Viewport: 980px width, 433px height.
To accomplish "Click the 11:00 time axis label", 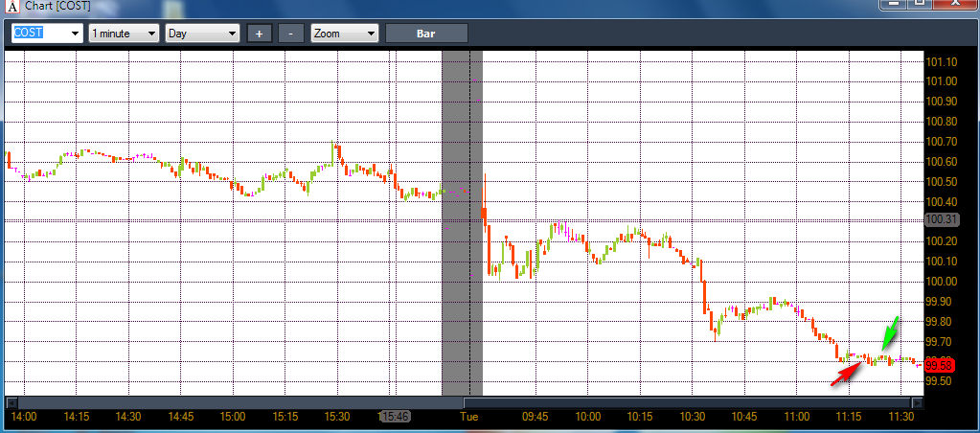I will [796, 417].
